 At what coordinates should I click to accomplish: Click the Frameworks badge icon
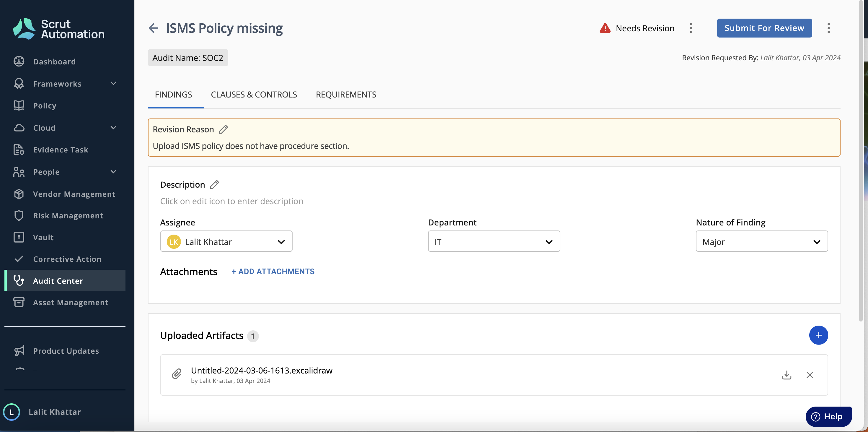[x=19, y=83]
